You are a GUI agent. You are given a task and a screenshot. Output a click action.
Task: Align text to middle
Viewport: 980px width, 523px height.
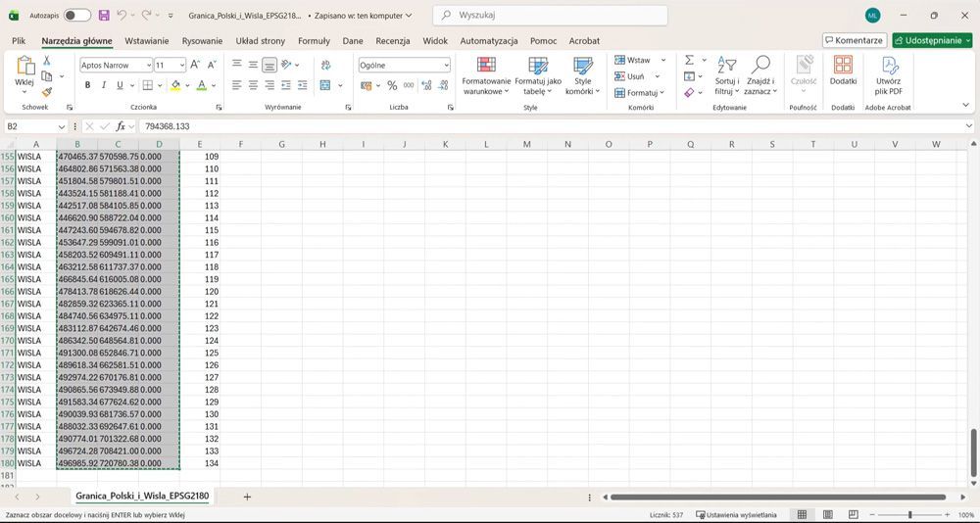coord(253,65)
